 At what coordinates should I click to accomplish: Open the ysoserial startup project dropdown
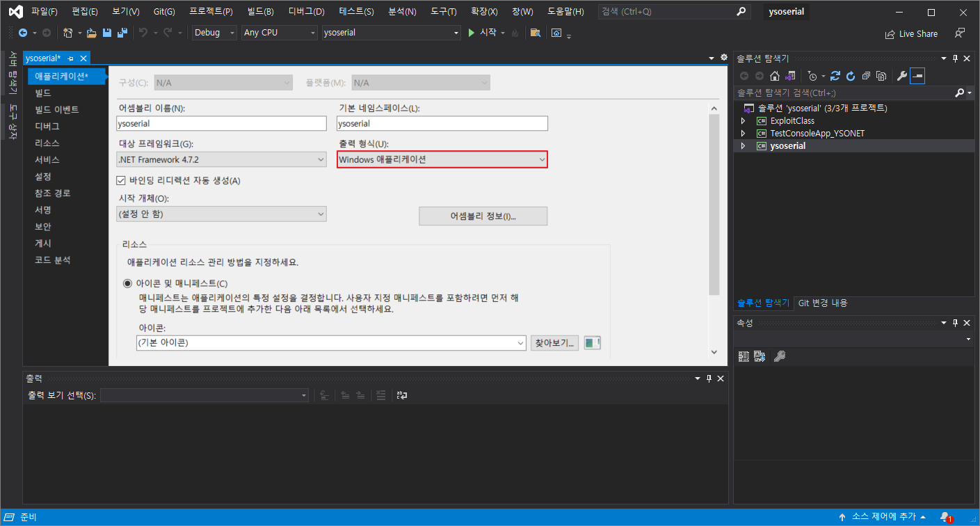(x=392, y=33)
